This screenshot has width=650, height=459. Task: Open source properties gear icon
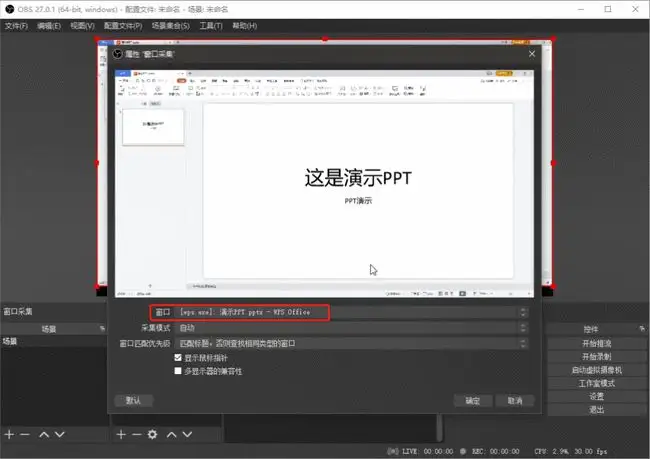pos(153,435)
